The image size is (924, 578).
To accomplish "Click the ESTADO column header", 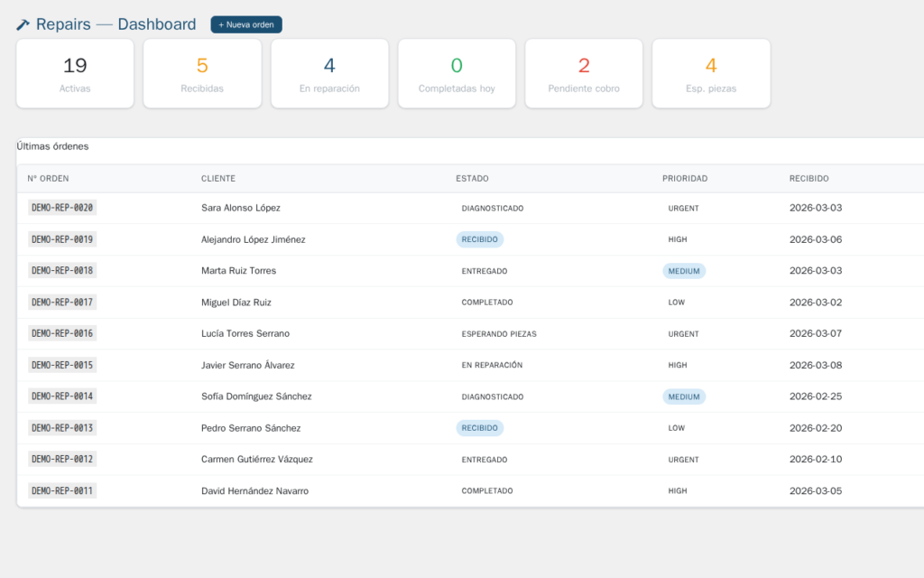I will [472, 179].
